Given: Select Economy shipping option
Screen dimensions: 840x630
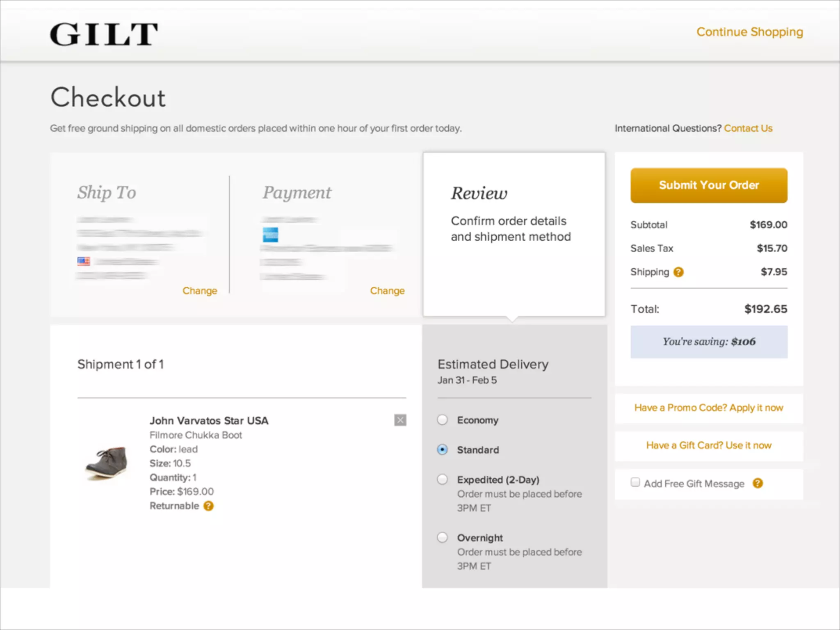Looking at the screenshot, I should (x=442, y=420).
